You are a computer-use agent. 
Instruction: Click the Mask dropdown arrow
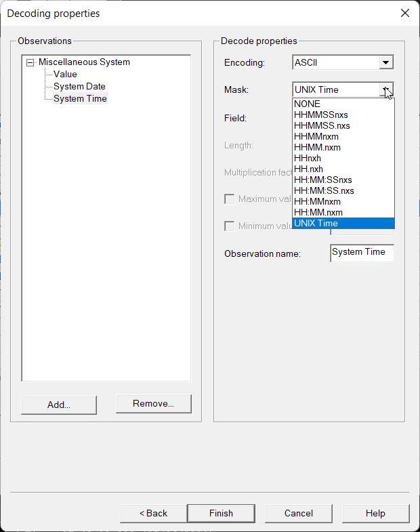coord(385,89)
